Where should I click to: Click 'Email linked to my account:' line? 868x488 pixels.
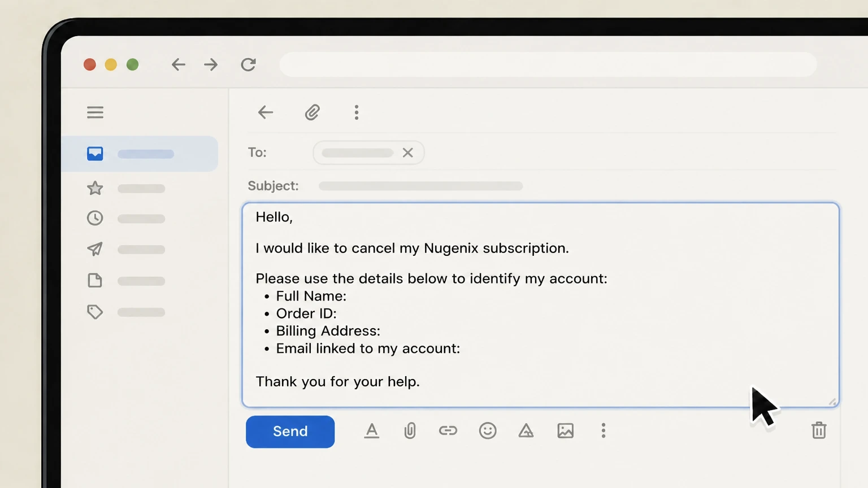[368, 348]
